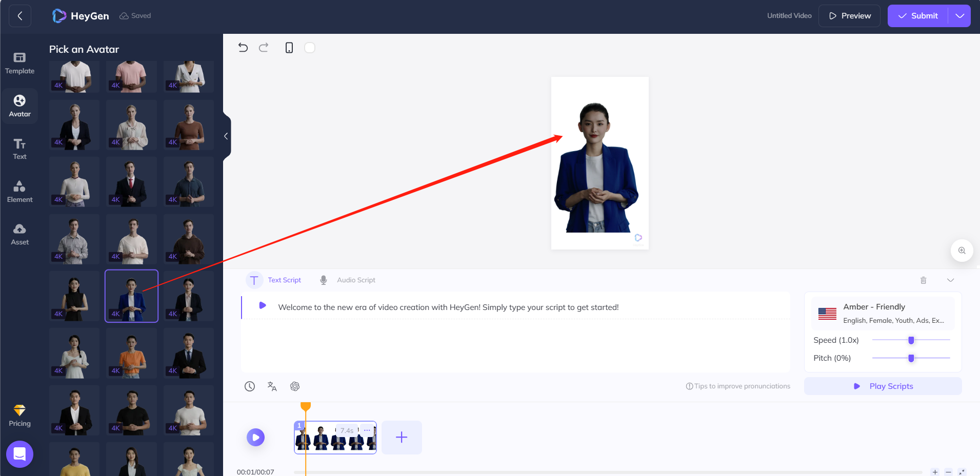Preview the video
980x476 pixels.
(x=849, y=16)
